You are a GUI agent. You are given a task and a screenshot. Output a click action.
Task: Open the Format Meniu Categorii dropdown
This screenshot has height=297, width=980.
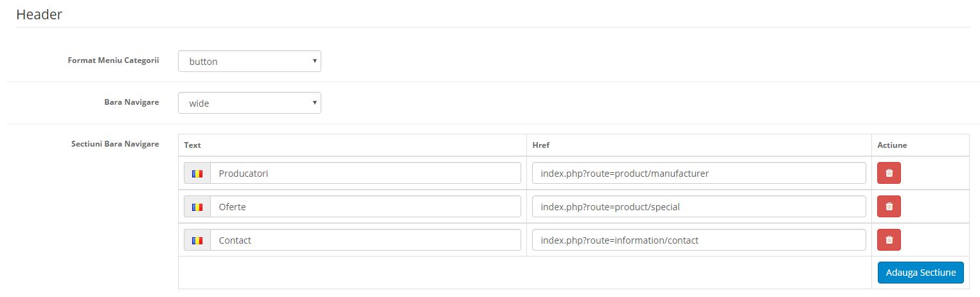(x=249, y=62)
